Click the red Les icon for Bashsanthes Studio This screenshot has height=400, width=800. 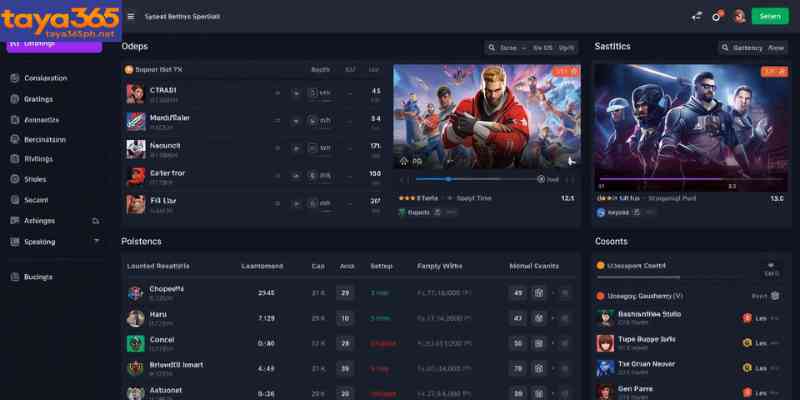tap(747, 318)
